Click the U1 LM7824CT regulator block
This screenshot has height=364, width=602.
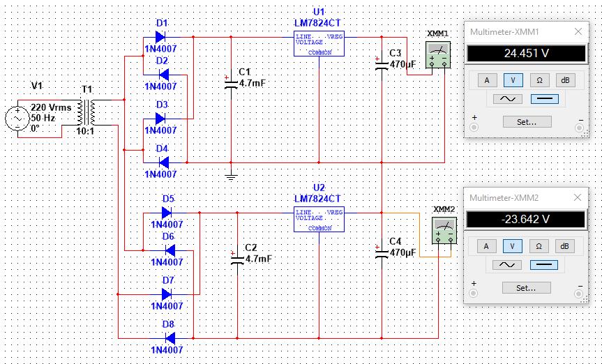click(x=319, y=43)
